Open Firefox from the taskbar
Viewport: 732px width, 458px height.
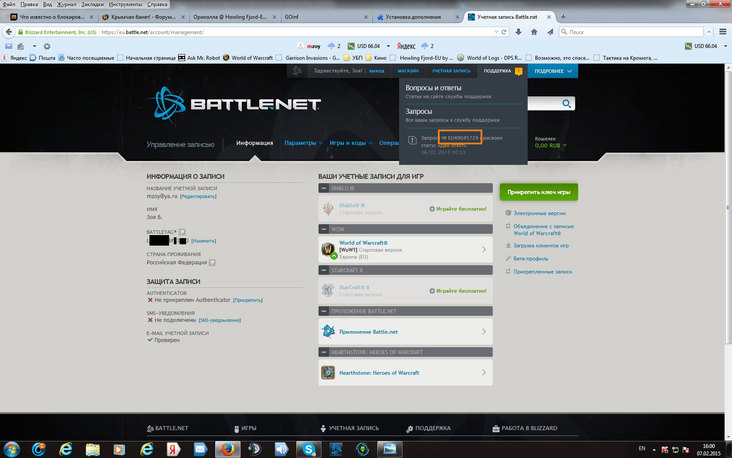[x=227, y=449]
